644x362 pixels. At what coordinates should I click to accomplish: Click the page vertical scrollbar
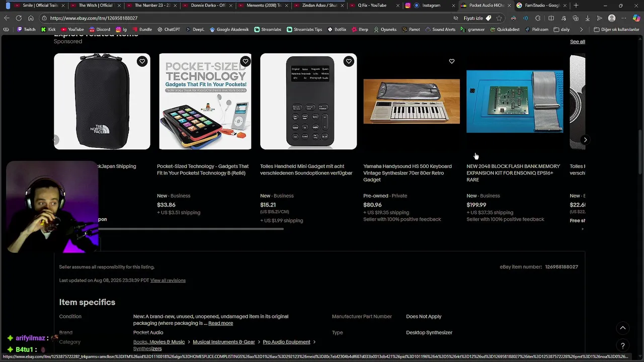tap(640, 152)
